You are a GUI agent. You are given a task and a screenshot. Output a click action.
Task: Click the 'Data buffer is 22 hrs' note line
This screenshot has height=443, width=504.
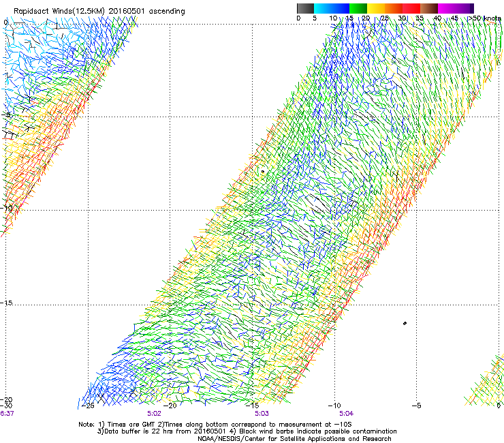click(x=247, y=431)
